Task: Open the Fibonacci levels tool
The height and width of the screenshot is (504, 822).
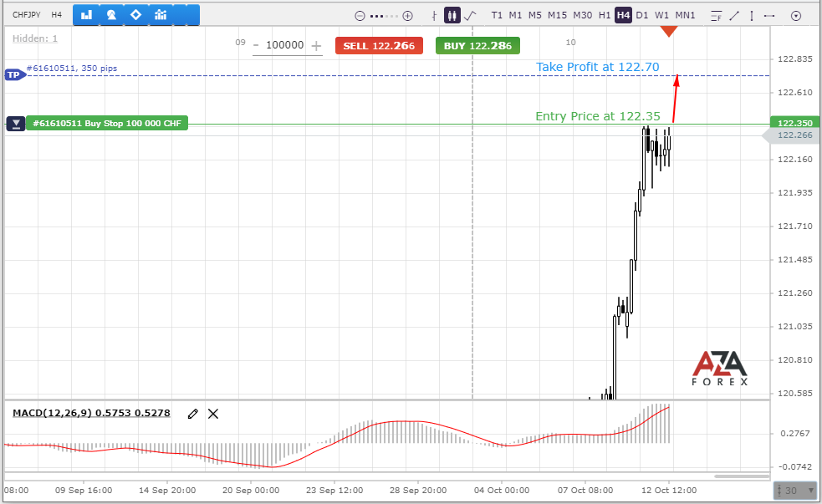Action: 716,16
